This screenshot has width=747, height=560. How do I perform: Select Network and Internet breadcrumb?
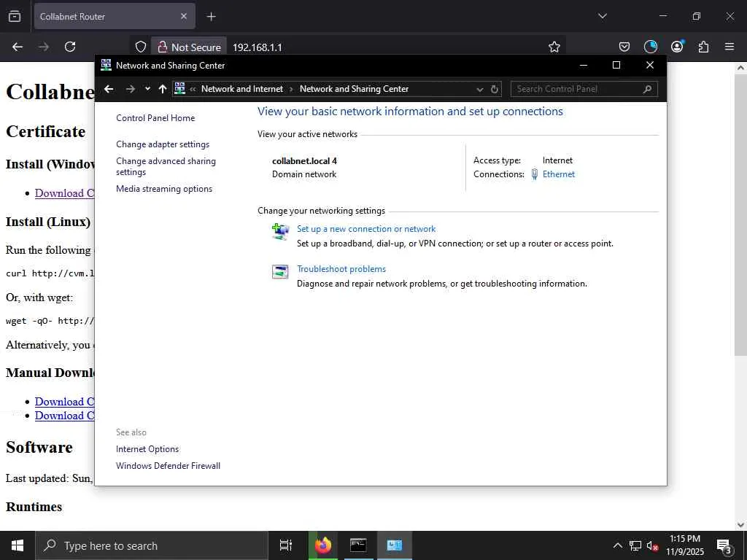[x=242, y=89]
